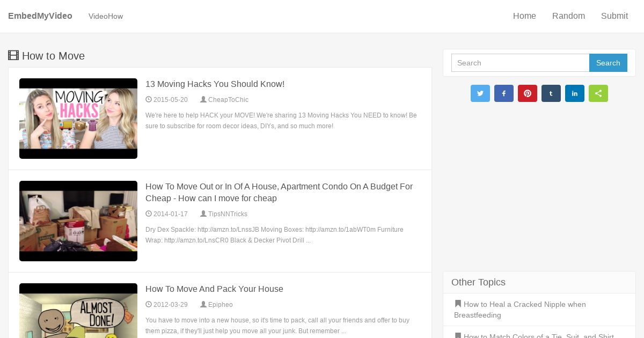The height and width of the screenshot is (338, 644).
Task: Open the Submit page
Action: [614, 16]
